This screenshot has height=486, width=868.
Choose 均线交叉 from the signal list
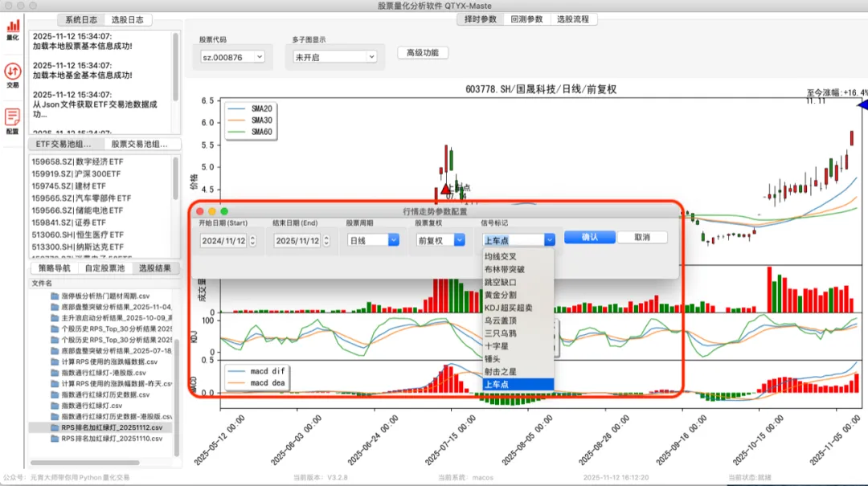pos(518,257)
